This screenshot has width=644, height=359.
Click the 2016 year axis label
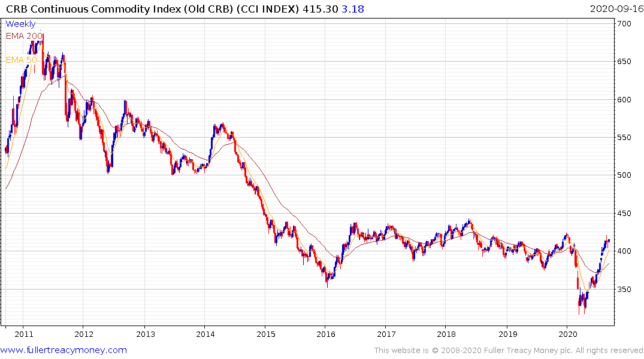326,334
